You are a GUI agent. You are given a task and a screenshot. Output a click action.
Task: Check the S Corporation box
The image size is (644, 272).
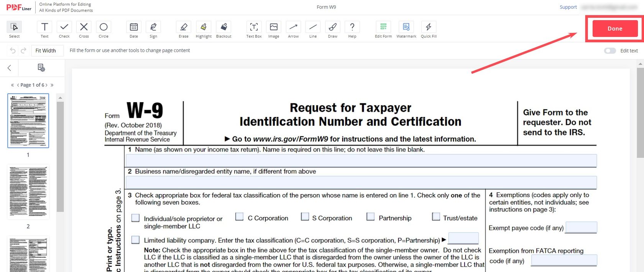305,217
